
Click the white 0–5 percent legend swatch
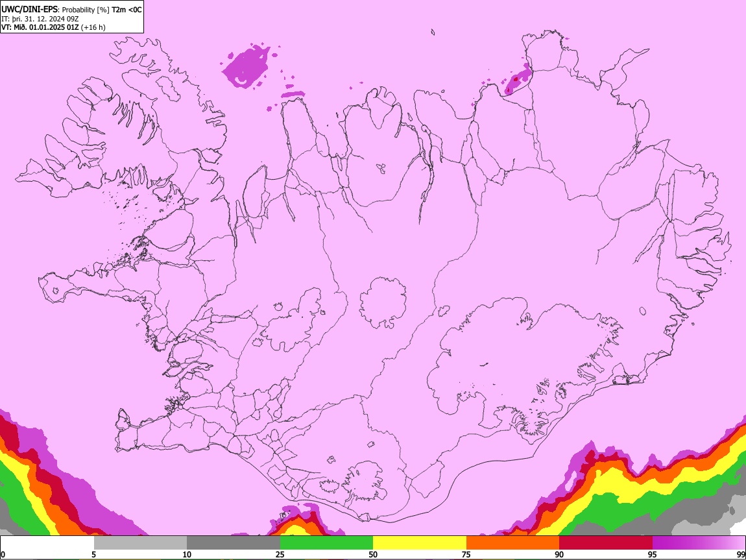(47, 542)
